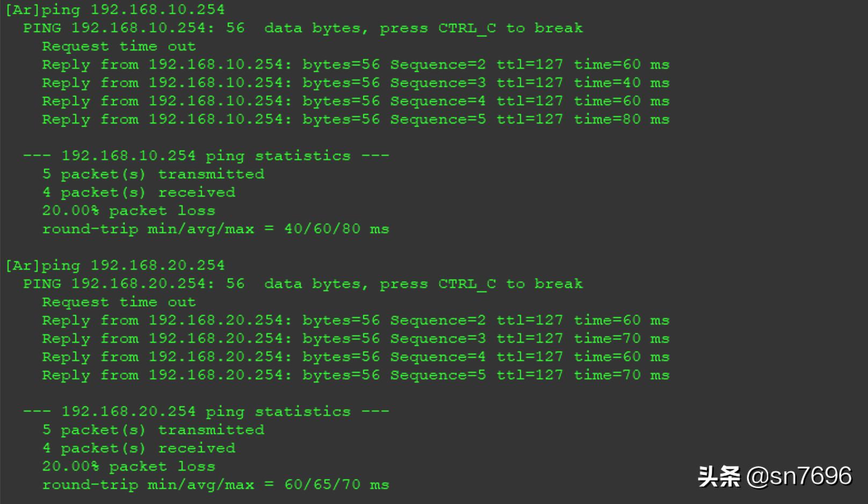Select the 192.168.10.254 reply with Sequence=2

(356, 65)
